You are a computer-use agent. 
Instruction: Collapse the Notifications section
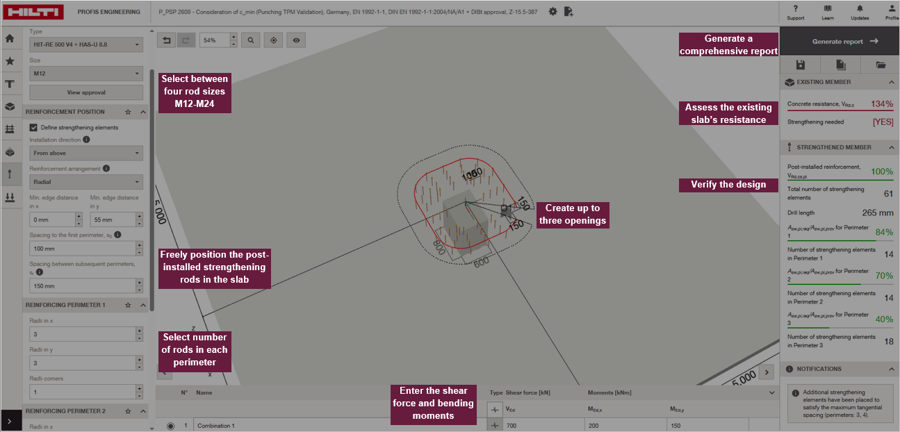click(x=891, y=368)
